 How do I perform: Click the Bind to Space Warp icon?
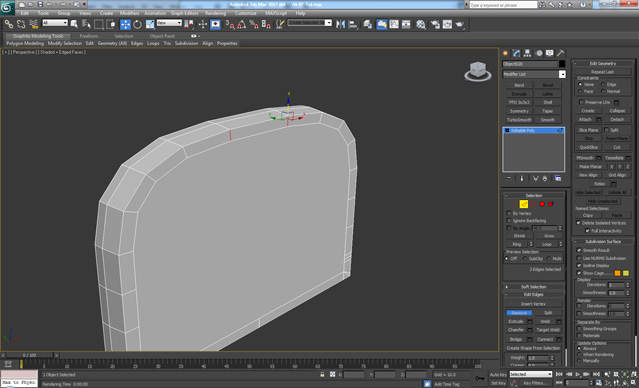pyautogui.click(x=34, y=24)
